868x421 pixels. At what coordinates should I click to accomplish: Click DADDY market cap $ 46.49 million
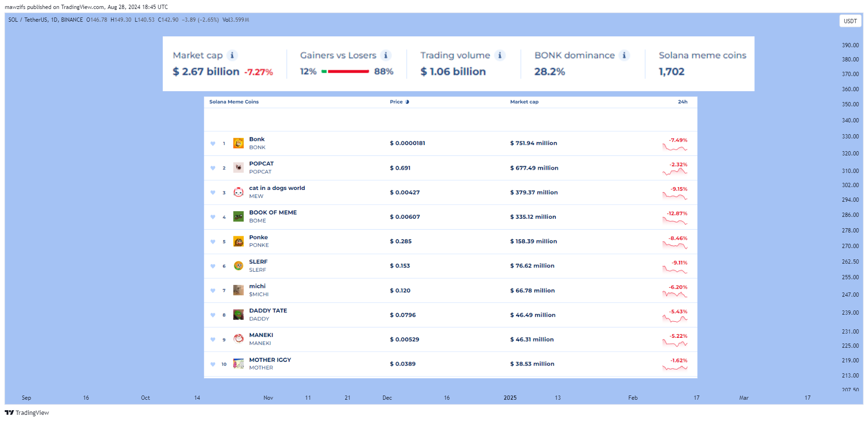533,315
